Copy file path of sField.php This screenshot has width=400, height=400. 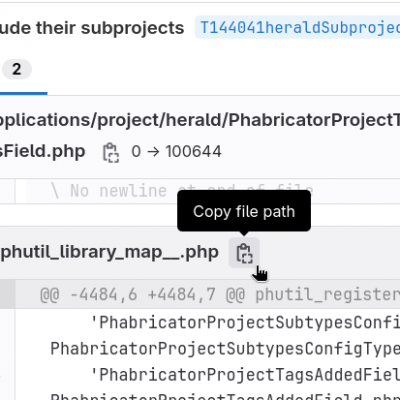pos(111,152)
